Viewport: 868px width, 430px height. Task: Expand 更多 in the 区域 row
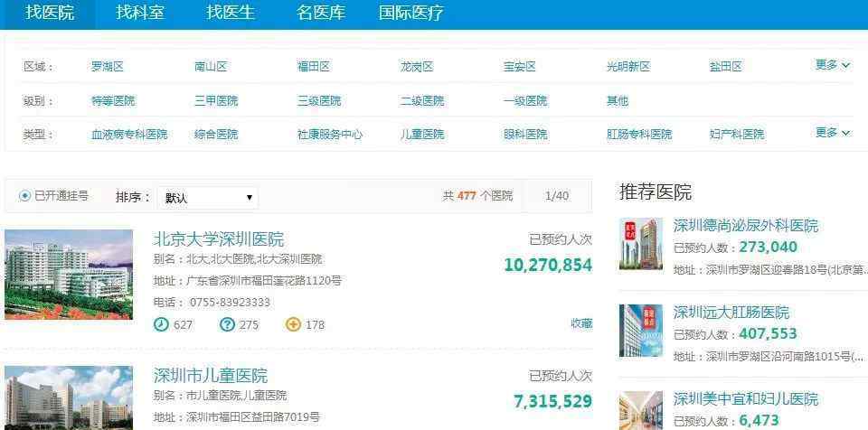coord(833,65)
